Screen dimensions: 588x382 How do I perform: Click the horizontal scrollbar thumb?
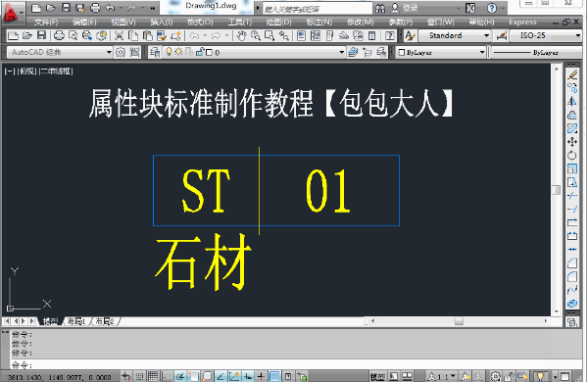459,321
